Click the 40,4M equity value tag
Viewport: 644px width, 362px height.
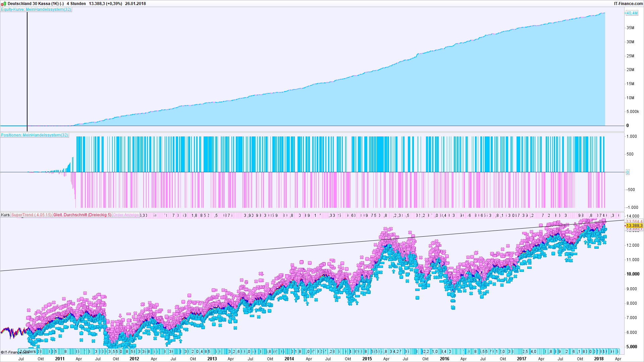point(632,13)
